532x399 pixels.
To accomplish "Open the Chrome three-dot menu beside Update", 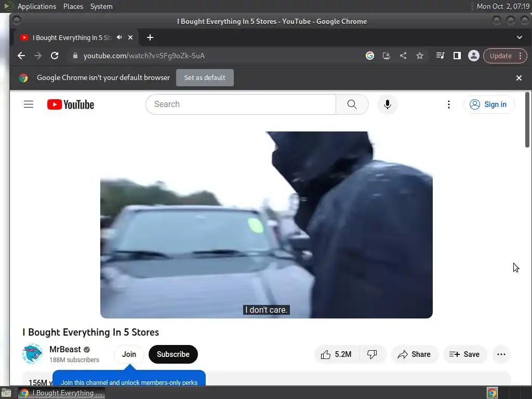I will (521, 56).
